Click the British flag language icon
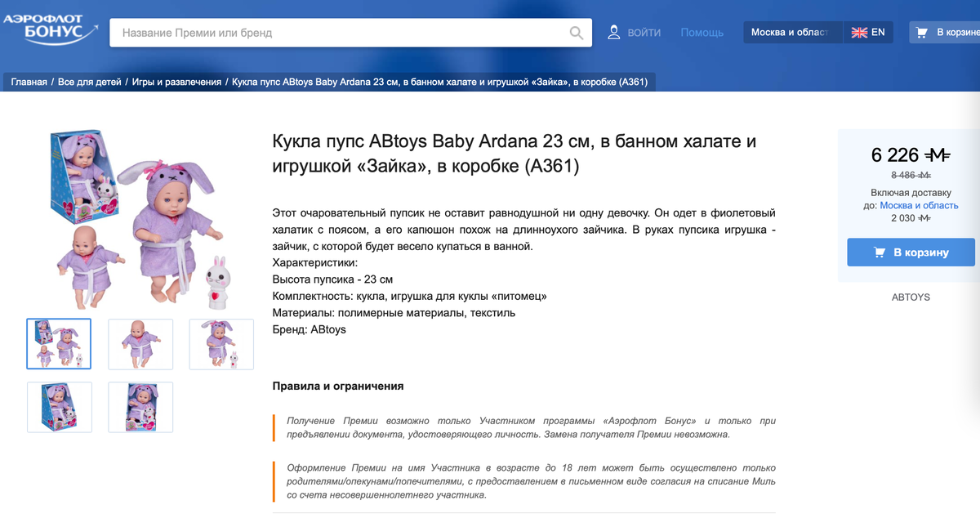This screenshot has height=514, width=980. click(859, 32)
